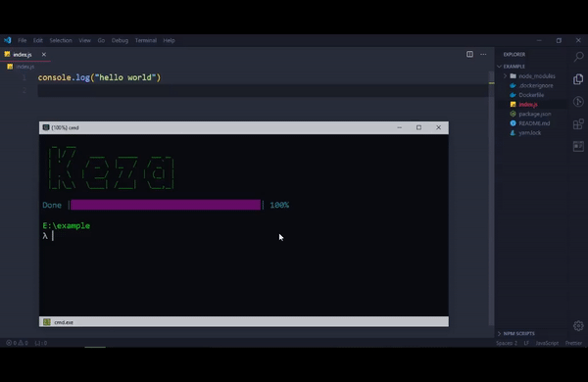Open Dockerfile in the explorer
This screenshot has width=588, height=382.
point(531,95)
